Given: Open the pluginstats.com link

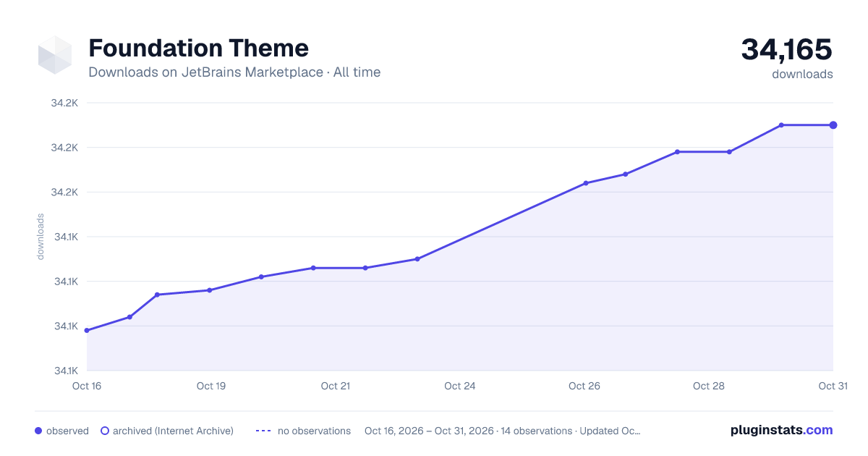Looking at the screenshot, I should pos(781,430).
